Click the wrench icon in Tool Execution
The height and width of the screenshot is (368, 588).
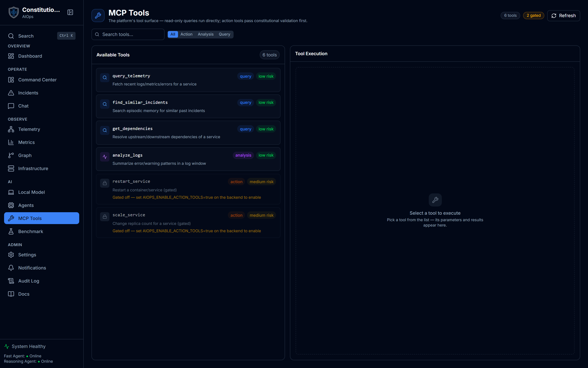[435, 200]
